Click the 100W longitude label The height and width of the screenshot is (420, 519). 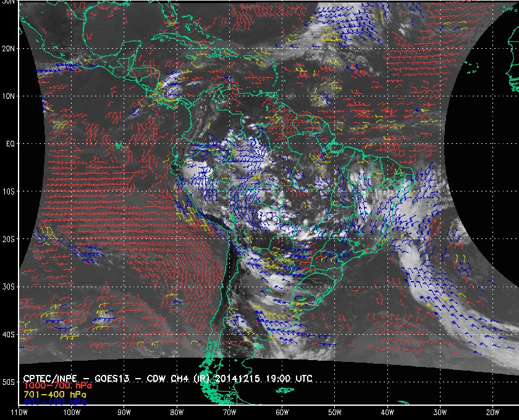coord(72,413)
